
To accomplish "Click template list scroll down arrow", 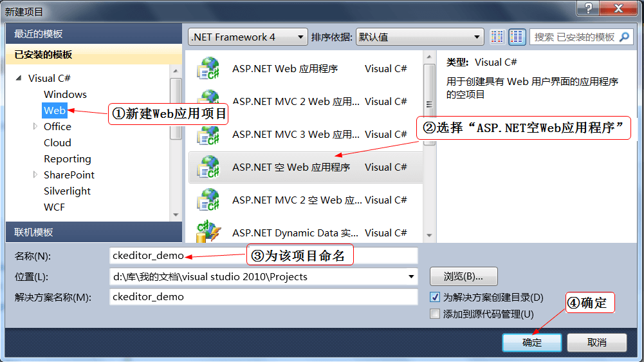I will [x=429, y=235].
